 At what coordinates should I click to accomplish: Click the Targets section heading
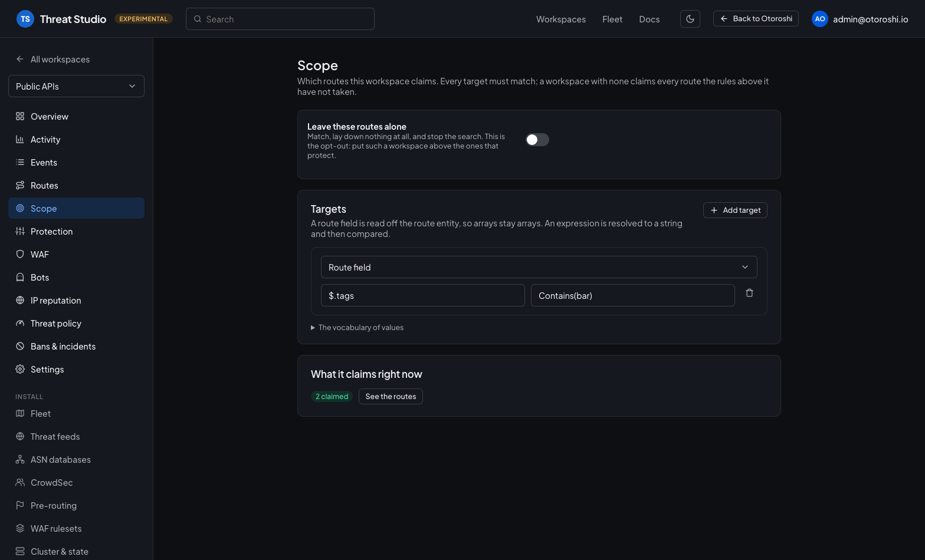[329, 209]
